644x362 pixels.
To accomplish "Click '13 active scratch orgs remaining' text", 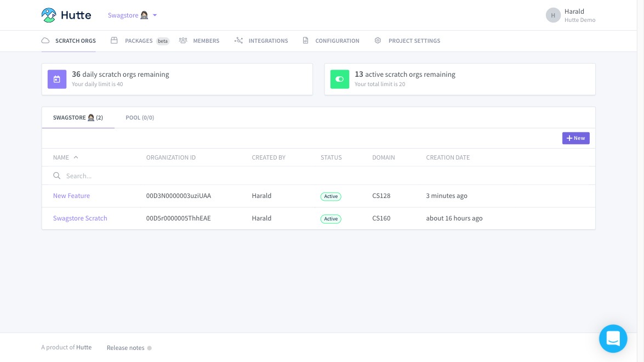I will click(x=405, y=75).
